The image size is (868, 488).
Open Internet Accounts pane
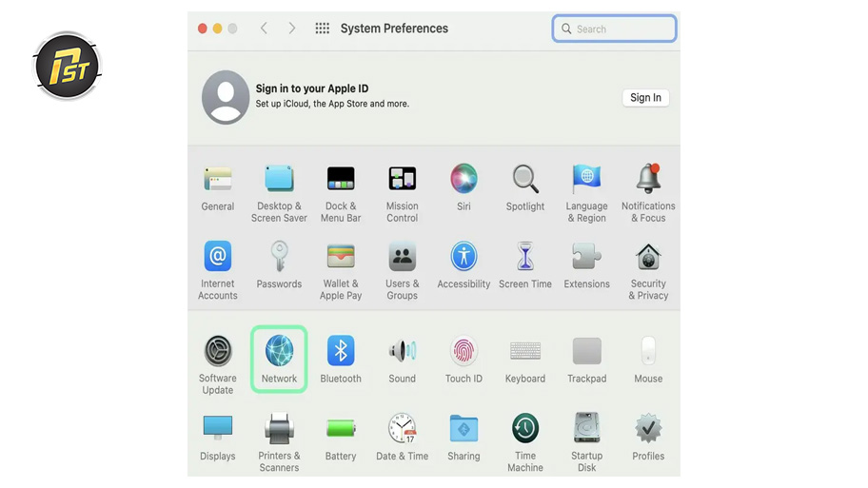(x=218, y=271)
